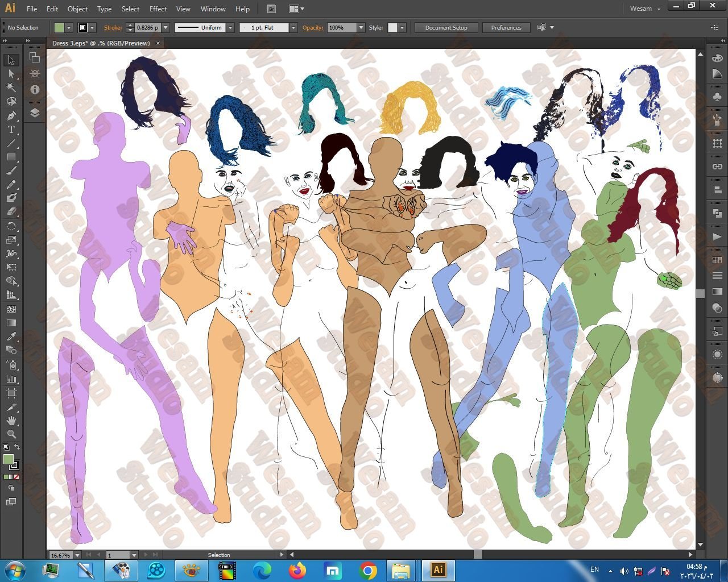Select the Gradient tool

pyautogui.click(x=11, y=323)
